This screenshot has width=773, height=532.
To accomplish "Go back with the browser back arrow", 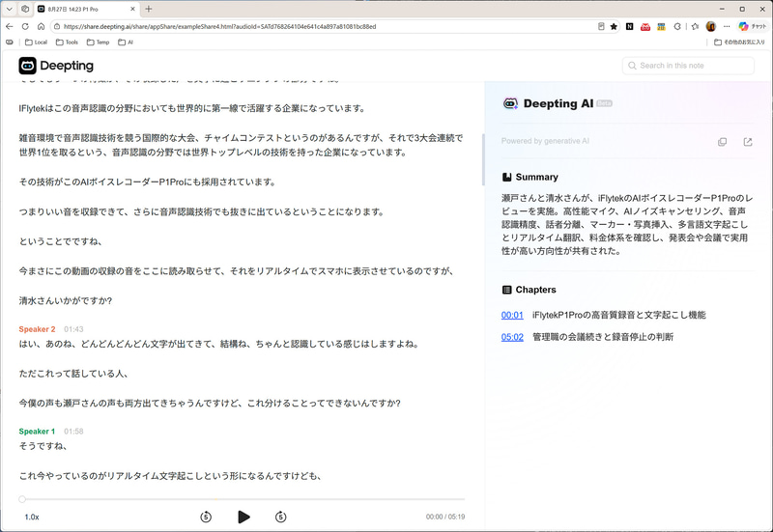I will pyautogui.click(x=10, y=27).
